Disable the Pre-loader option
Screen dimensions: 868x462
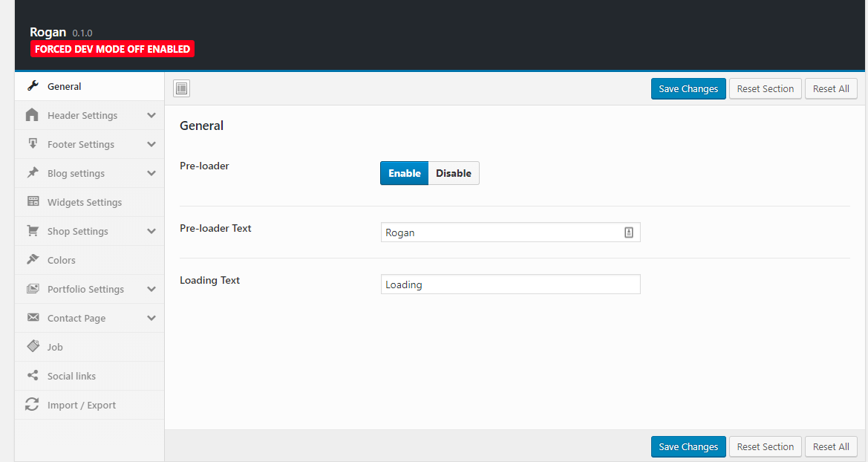(x=453, y=173)
